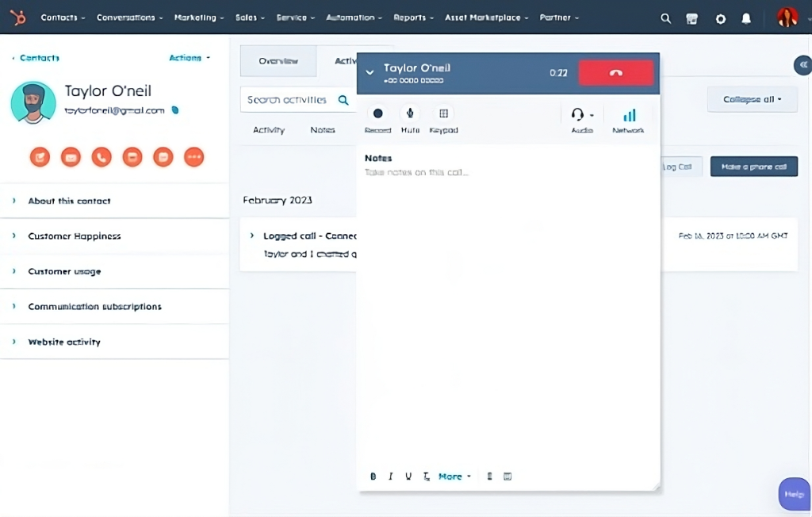Switch to the Overview tab
This screenshot has height=517, width=812.
click(278, 61)
